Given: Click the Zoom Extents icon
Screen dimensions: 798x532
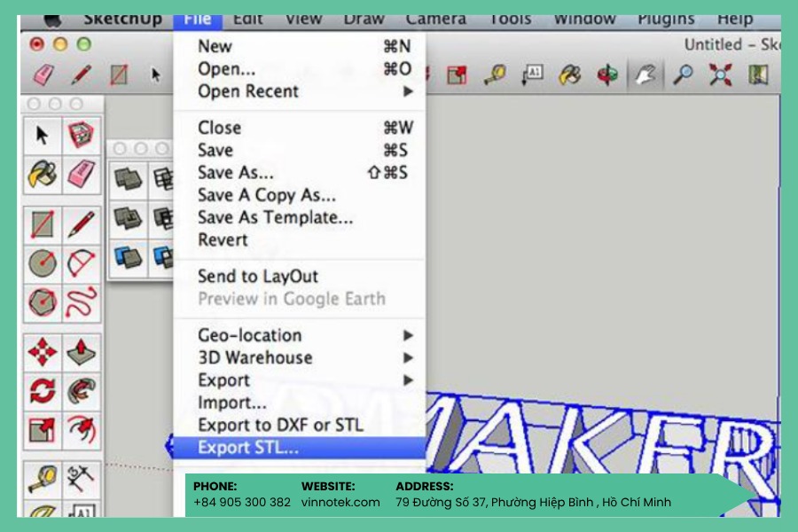Looking at the screenshot, I should [721, 74].
